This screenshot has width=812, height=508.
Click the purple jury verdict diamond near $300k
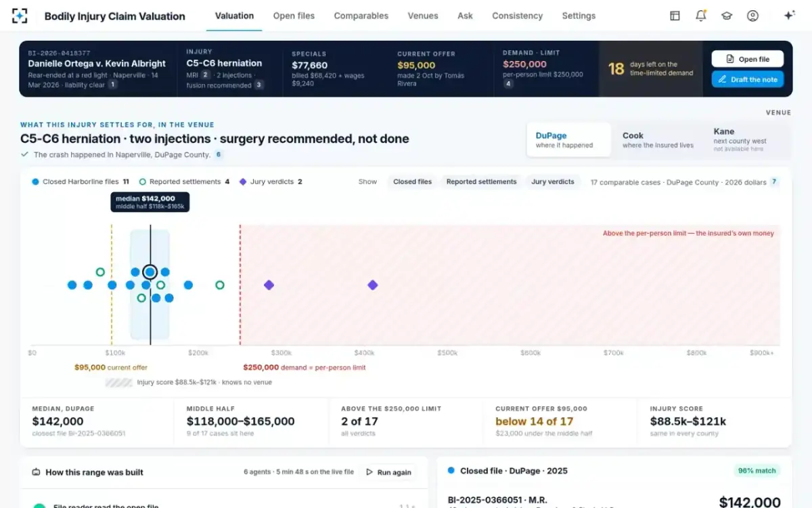pyautogui.click(x=269, y=285)
